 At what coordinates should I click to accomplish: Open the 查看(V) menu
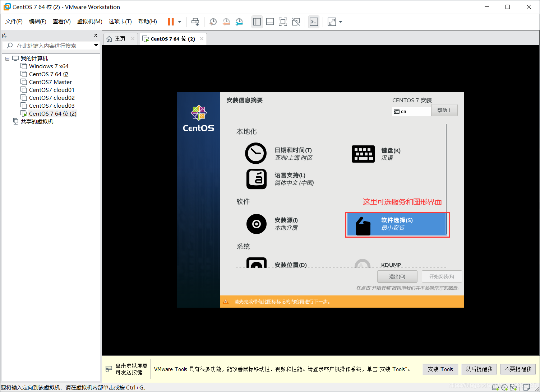click(62, 22)
